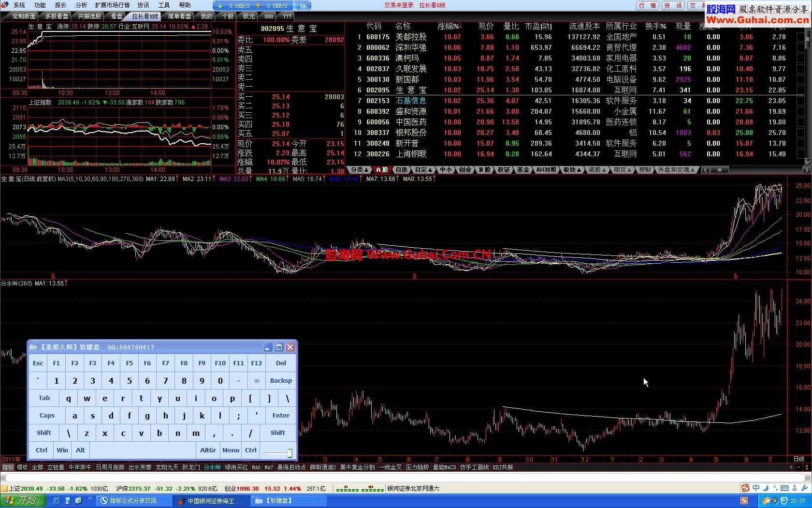Click the 拉长看K线 link in title bar
The height and width of the screenshot is (508, 812).
[x=432, y=5]
